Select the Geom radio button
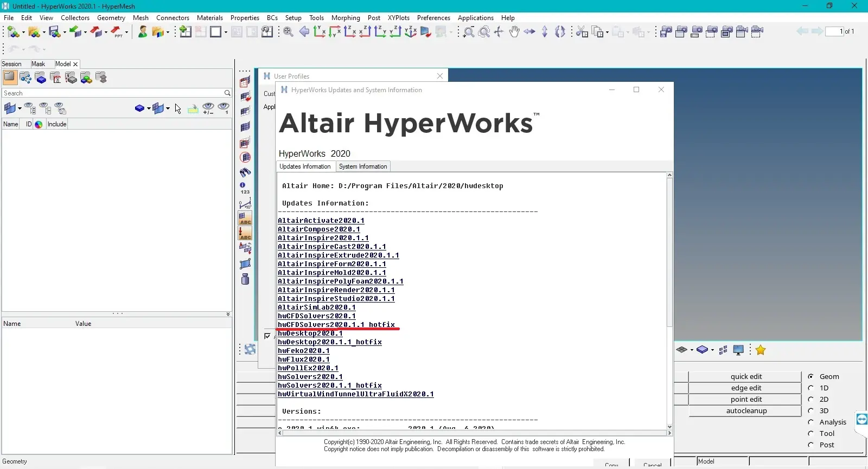Image resolution: width=868 pixels, height=469 pixels. [x=810, y=376]
